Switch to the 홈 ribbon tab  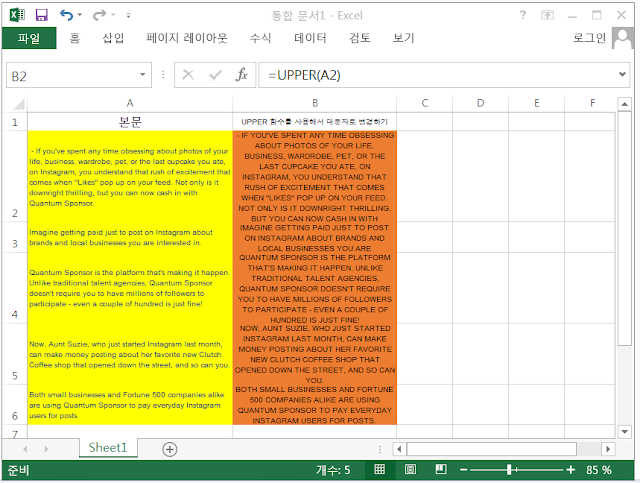pyautogui.click(x=74, y=38)
